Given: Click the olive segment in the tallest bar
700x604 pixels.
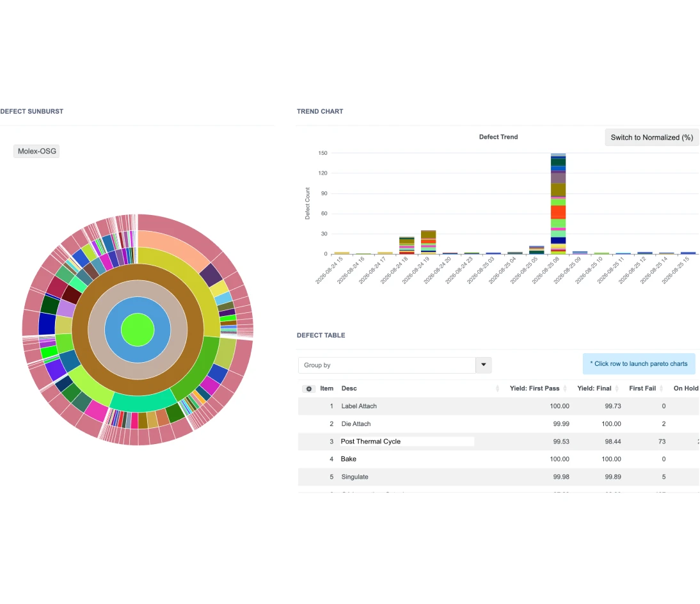Looking at the screenshot, I should (x=558, y=189).
